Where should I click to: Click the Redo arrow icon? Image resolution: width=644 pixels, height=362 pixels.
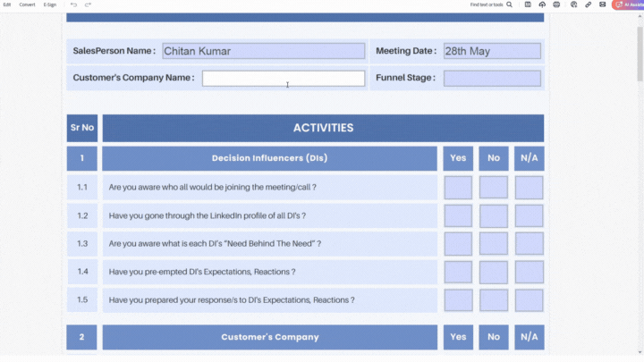pyautogui.click(x=88, y=4)
